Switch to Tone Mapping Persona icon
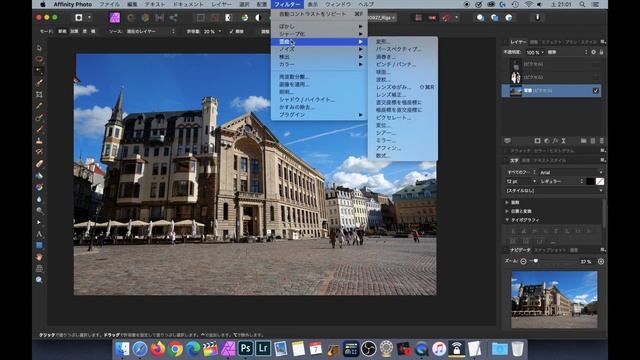 [160, 18]
